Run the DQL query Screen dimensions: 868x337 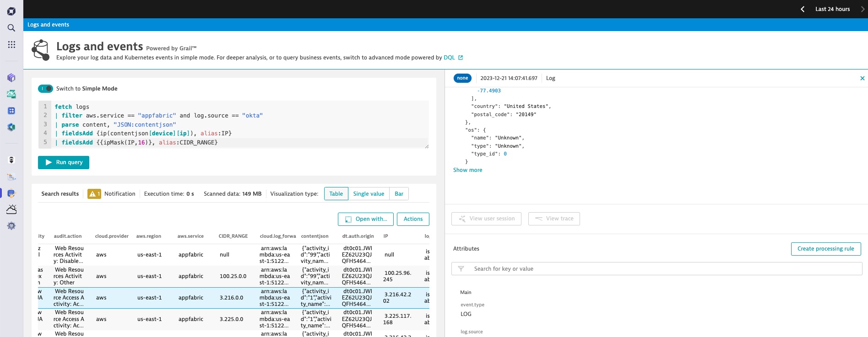(x=64, y=162)
